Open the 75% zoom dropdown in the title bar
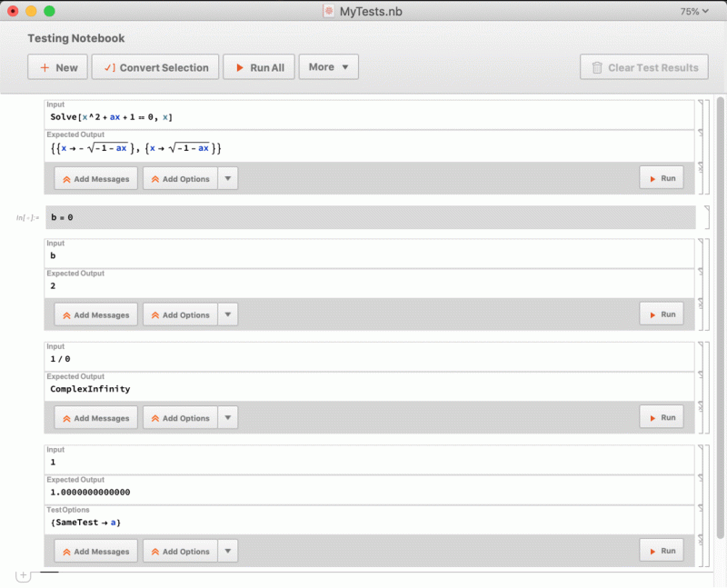The width and height of the screenshot is (727, 588). coord(694,12)
